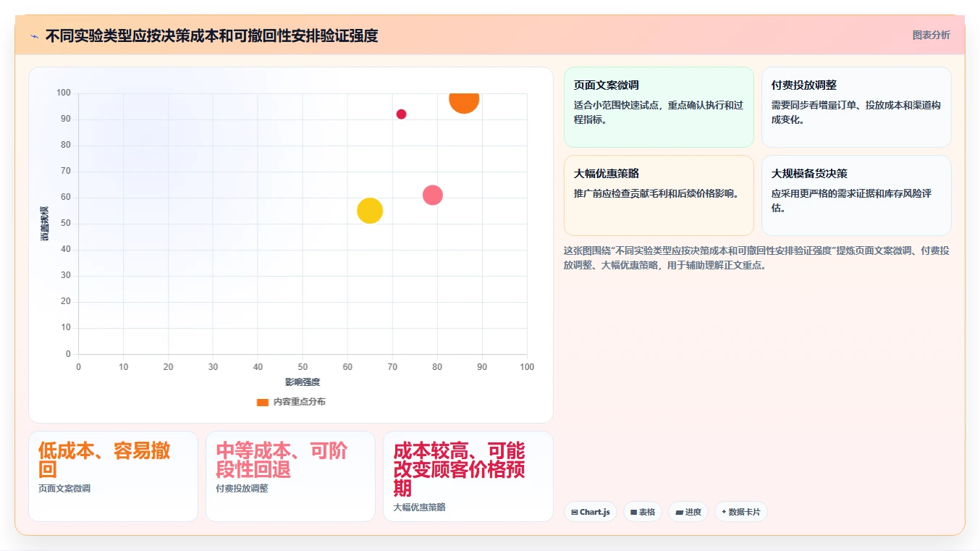Click the 成本较高、可能改变顾客价格预期 stat card
The image size is (980, 551).
(468, 476)
